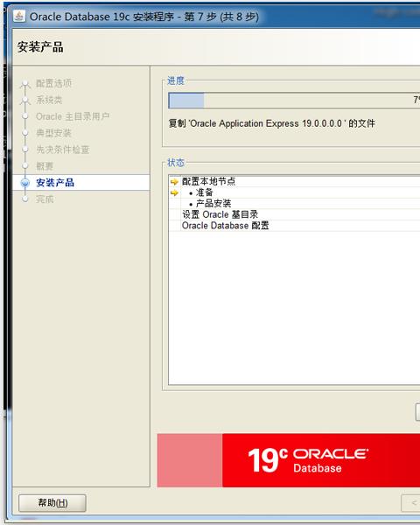
Task: Click the 设置 Oracle 基目录 status row
Action: click(294, 214)
